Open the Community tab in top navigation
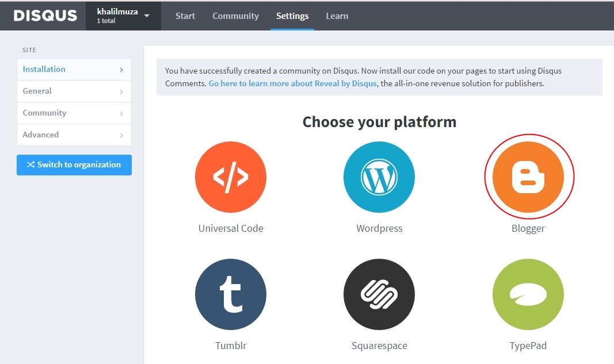Screen dimensions: 614x364 [x=235, y=16]
